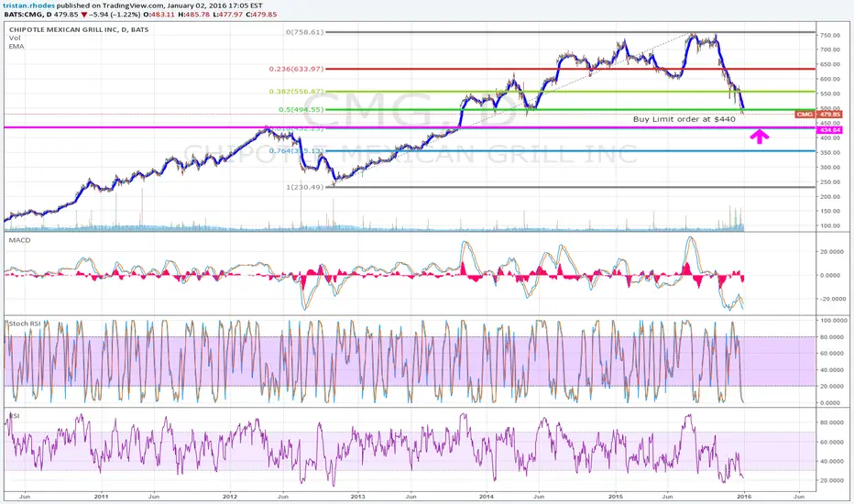854x504 pixels.
Task: Click the 300.00 price axis value
Action: click(830, 168)
